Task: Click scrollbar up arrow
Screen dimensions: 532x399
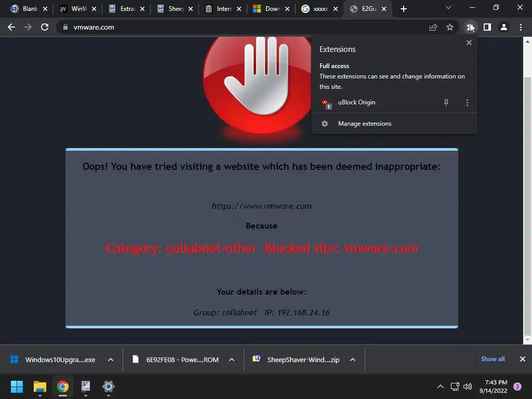Action: 527,42
